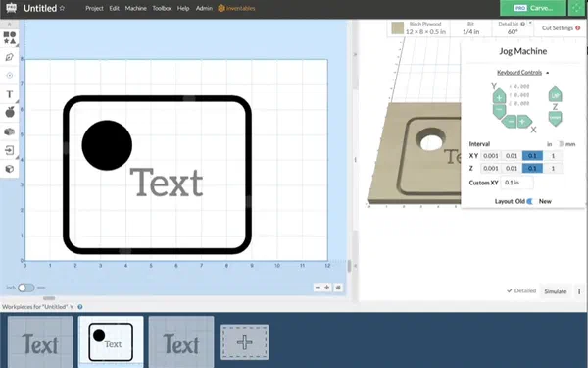Lower the Z axis with Down arrow
This screenshot has height=368, width=588.
point(555,119)
